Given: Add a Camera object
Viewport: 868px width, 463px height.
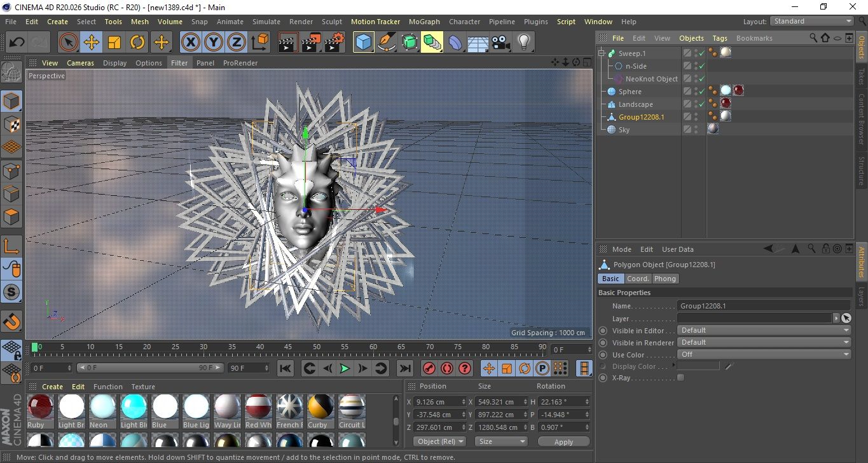Looking at the screenshot, I should click(500, 43).
